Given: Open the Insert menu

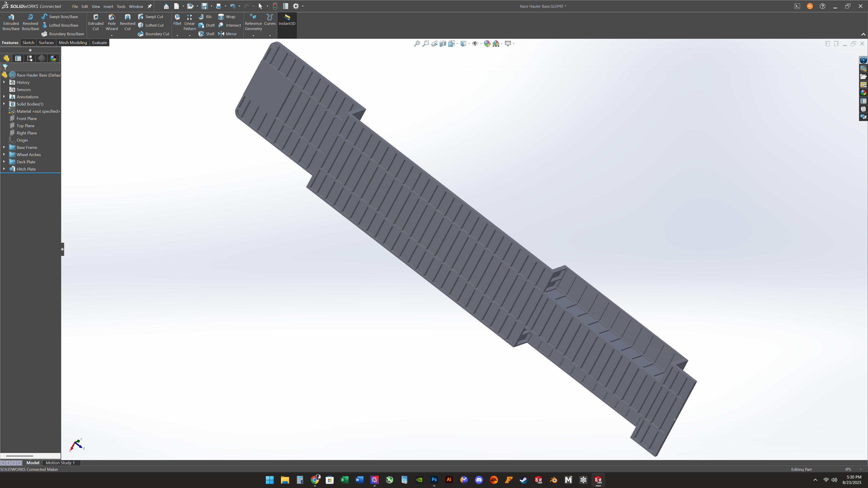Looking at the screenshot, I should (x=108, y=6).
